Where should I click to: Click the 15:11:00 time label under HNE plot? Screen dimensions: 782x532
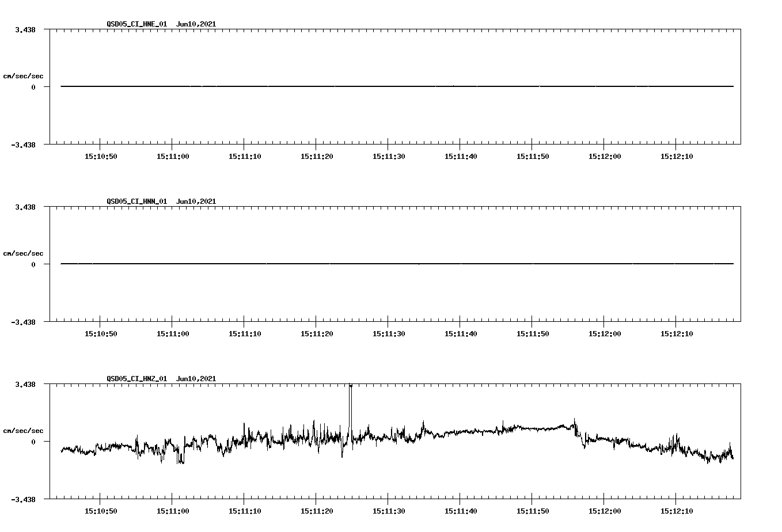[x=173, y=157]
